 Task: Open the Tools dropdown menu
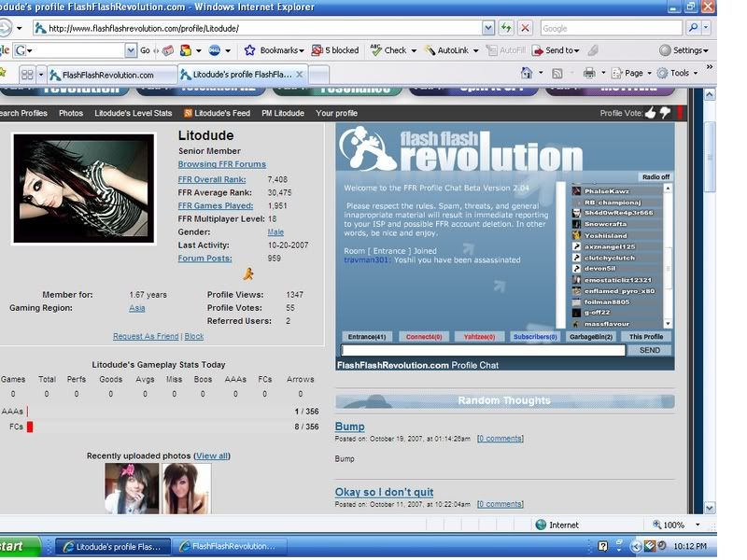(x=678, y=73)
